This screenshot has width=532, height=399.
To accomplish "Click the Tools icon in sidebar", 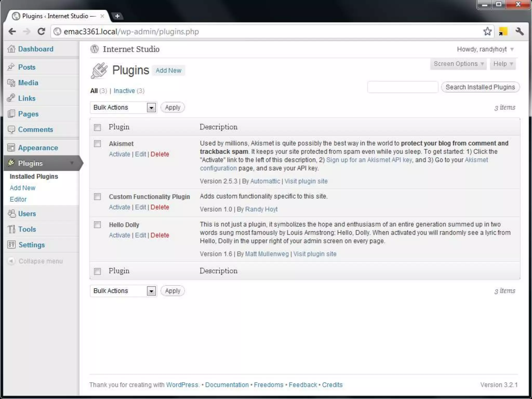I will click(11, 229).
